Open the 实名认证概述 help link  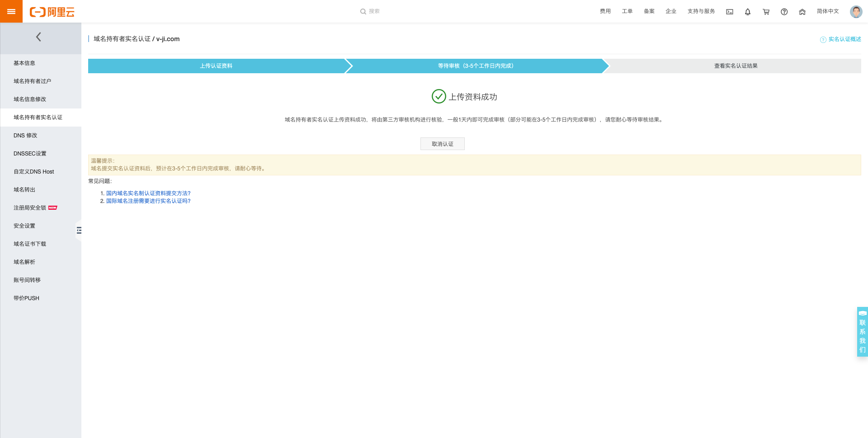(x=844, y=39)
